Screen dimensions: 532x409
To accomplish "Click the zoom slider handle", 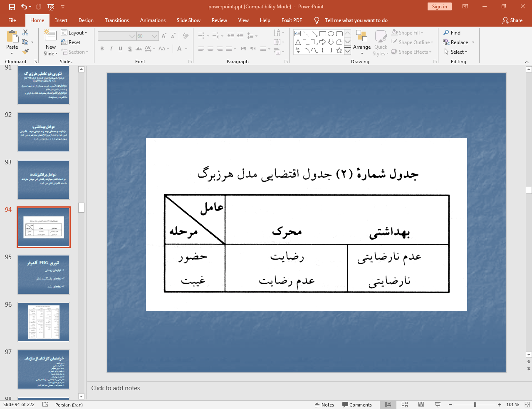I will pos(475,404).
